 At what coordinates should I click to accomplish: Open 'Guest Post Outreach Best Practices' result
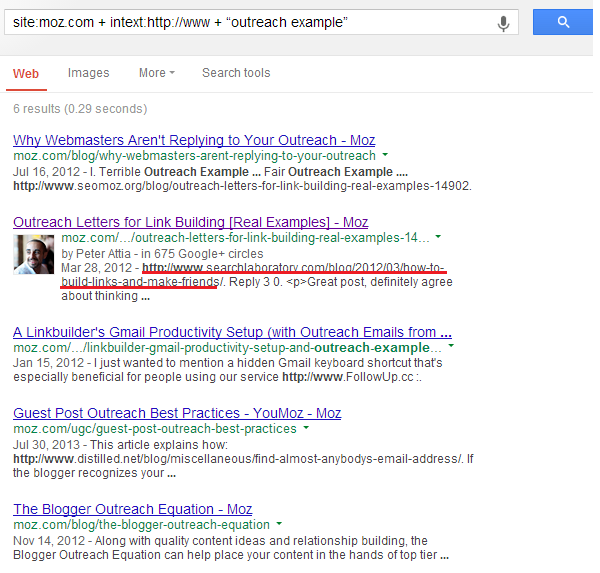click(x=177, y=413)
